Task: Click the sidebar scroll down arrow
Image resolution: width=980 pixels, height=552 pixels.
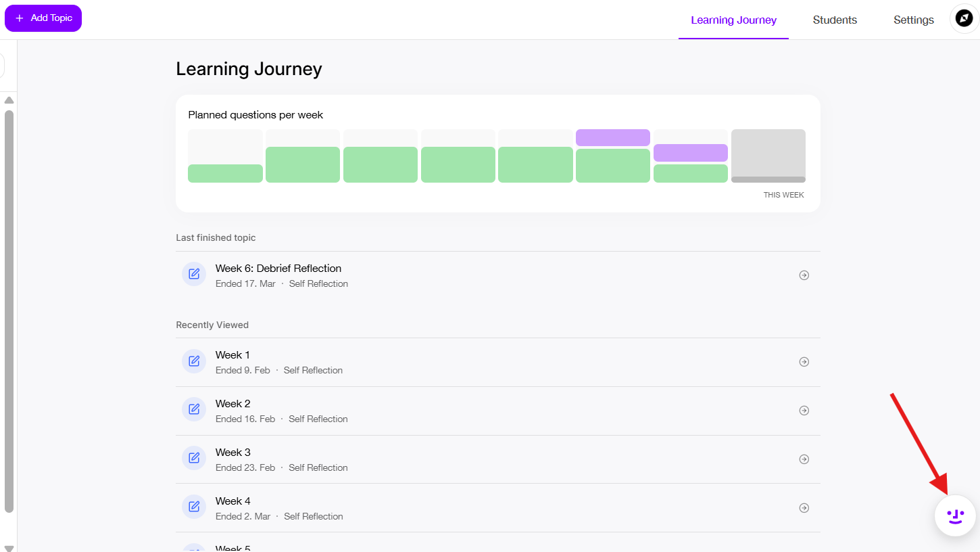Action: point(9,548)
